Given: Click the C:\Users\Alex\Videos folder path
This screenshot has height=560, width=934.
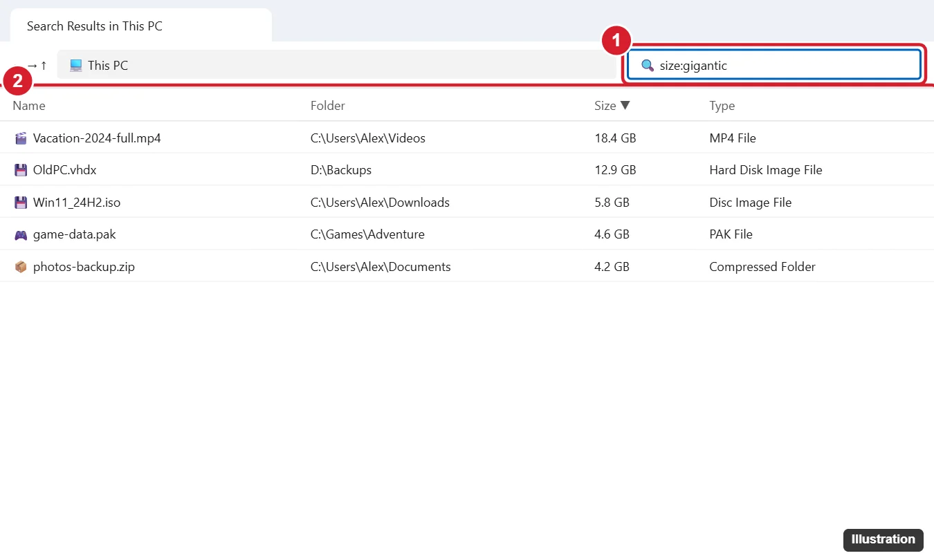Looking at the screenshot, I should [368, 138].
